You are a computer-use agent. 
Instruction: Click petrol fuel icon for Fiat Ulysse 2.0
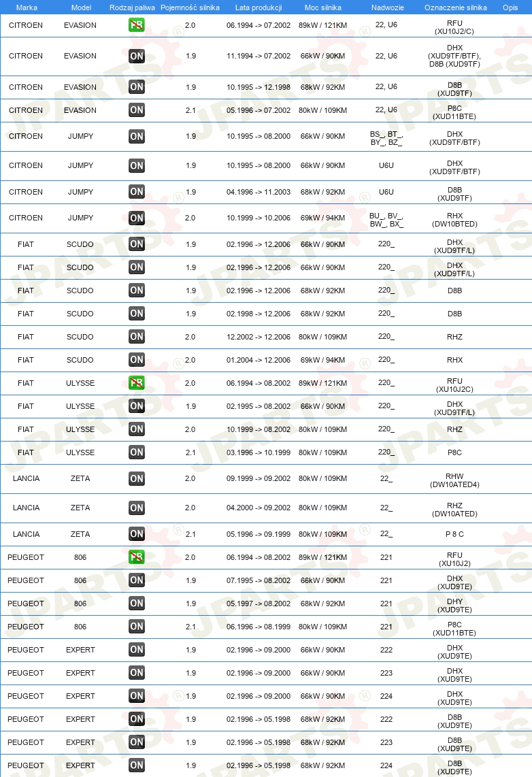136,383
